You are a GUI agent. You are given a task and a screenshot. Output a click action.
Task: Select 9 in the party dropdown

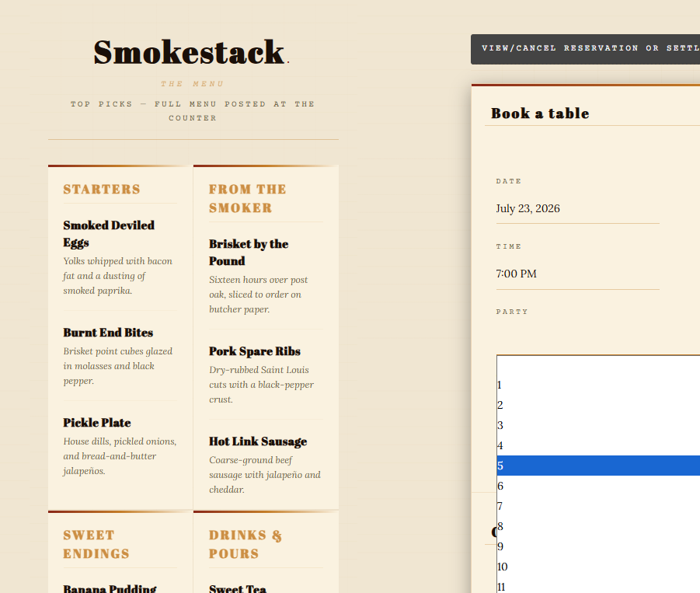[598, 546]
